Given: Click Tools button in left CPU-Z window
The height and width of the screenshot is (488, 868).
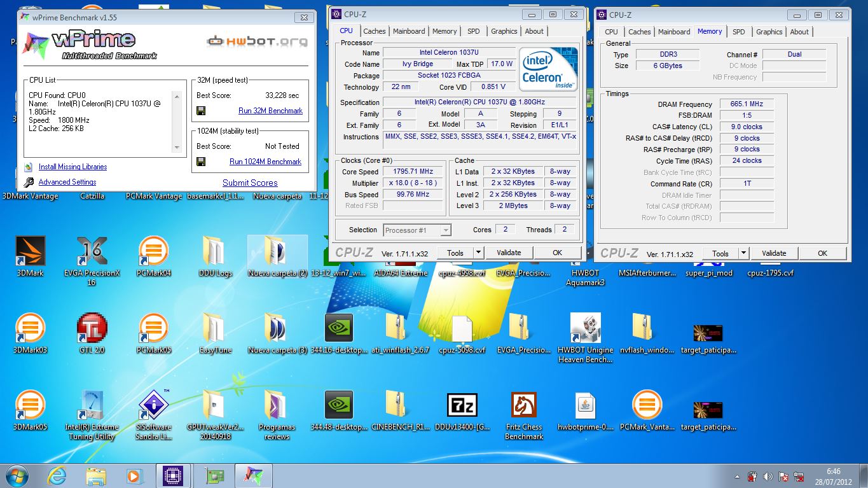Looking at the screenshot, I should tap(455, 253).
